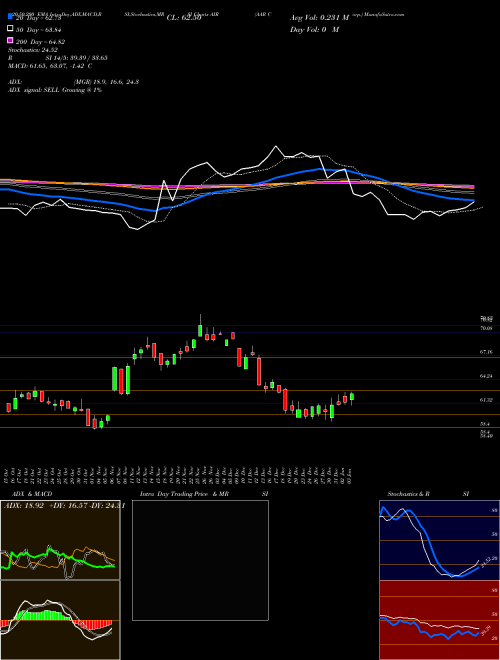The width and height of the screenshot is (500, 660).
Task: Click the 'Intra Day Trading Price & MR' heading
Action: [184, 494]
